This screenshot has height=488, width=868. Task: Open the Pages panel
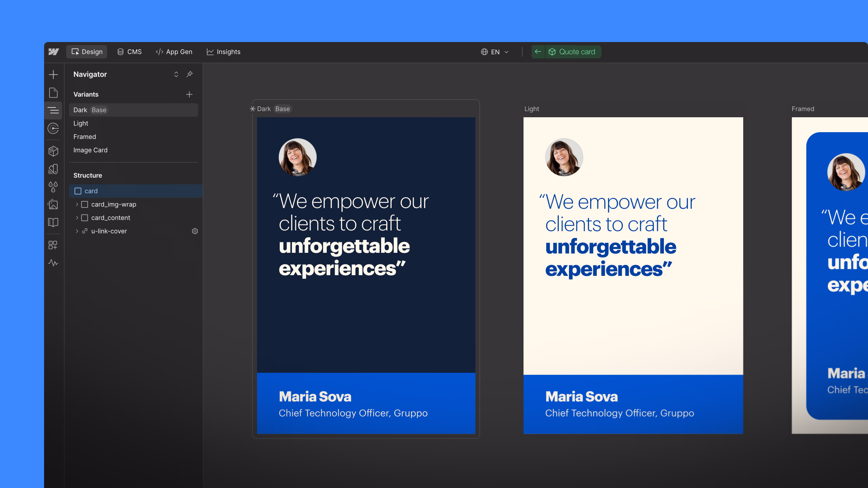53,92
